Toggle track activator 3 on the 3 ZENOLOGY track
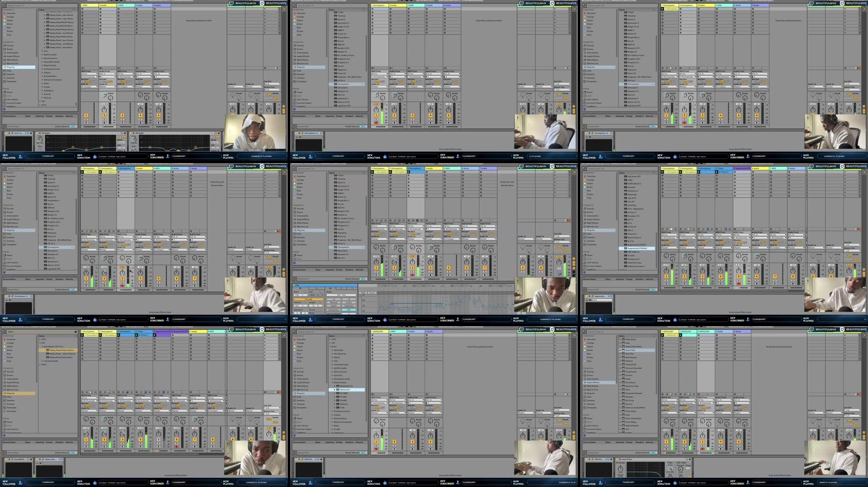The width and height of the screenshot is (868, 487). coord(703,441)
